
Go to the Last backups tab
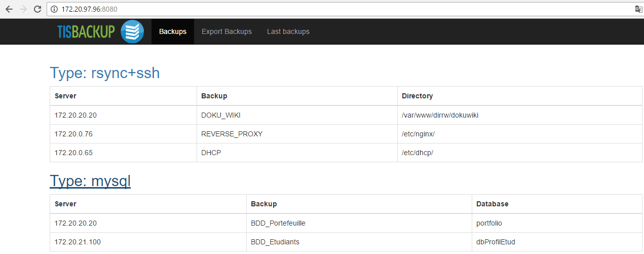pos(288,31)
